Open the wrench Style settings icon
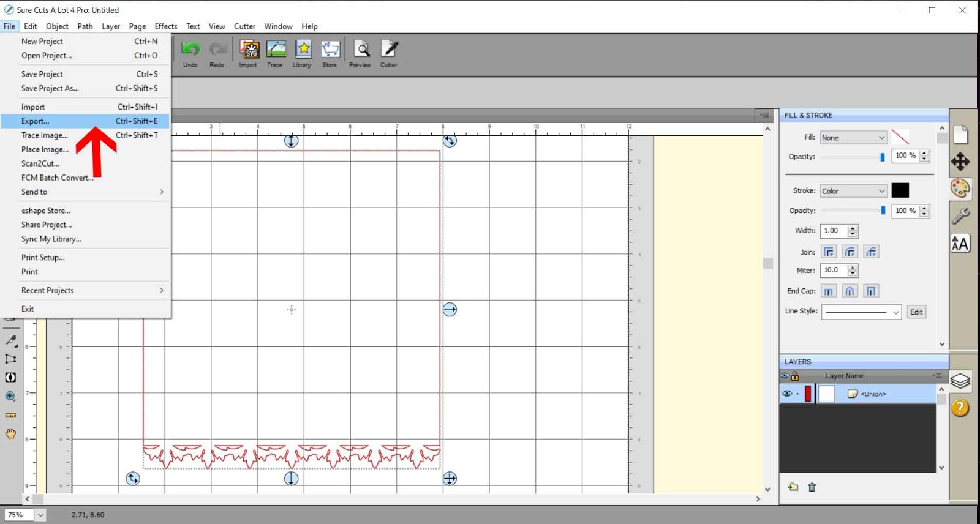This screenshot has height=524, width=980. (960, 215)
